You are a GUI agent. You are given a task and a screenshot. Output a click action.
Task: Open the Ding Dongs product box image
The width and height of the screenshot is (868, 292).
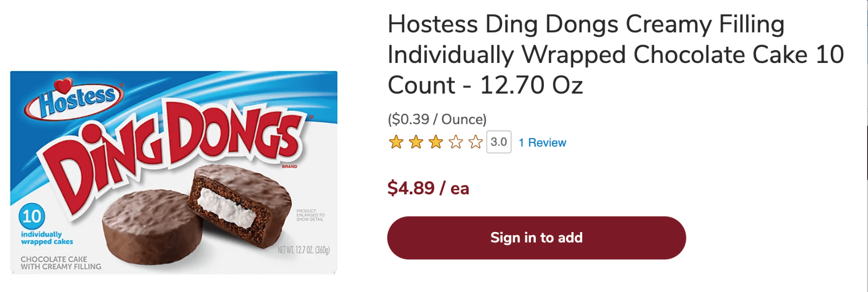173,172
